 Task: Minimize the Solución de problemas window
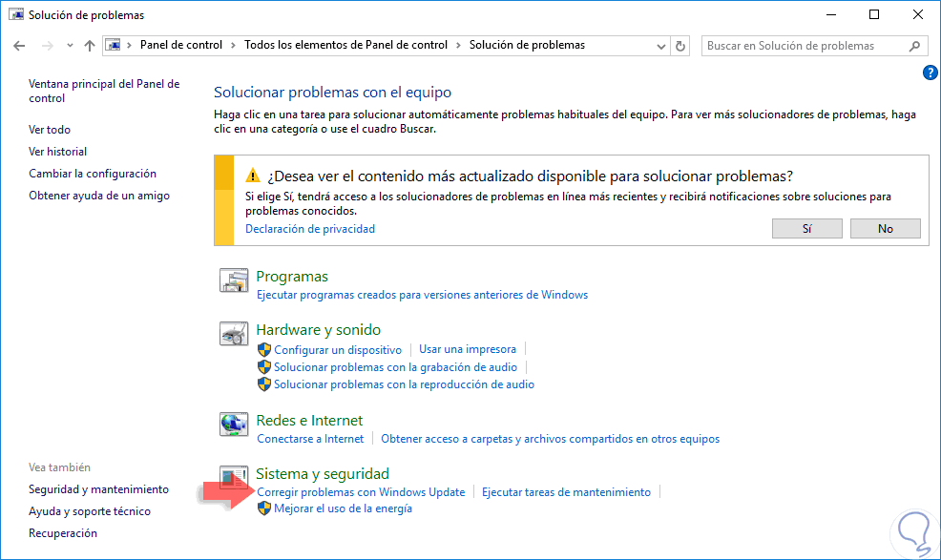[831, 15]
